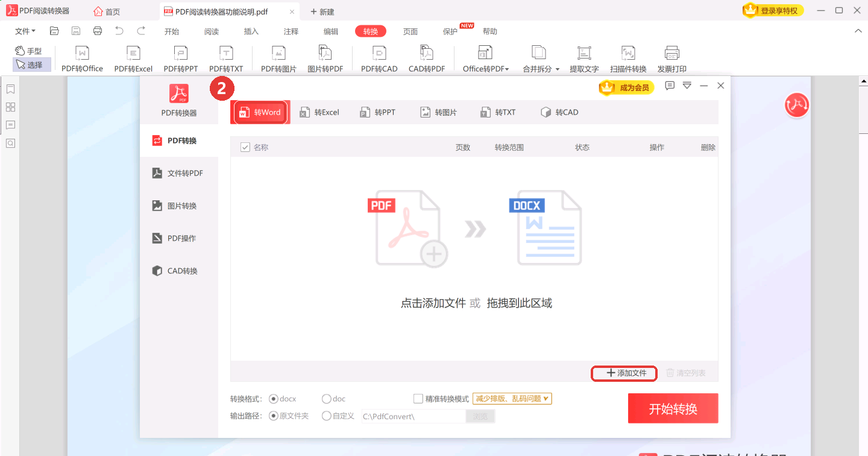Open the page thumbnails panel in left sidebar
The width and height of the screenshot is (868, 456).
tap(10, 107)
